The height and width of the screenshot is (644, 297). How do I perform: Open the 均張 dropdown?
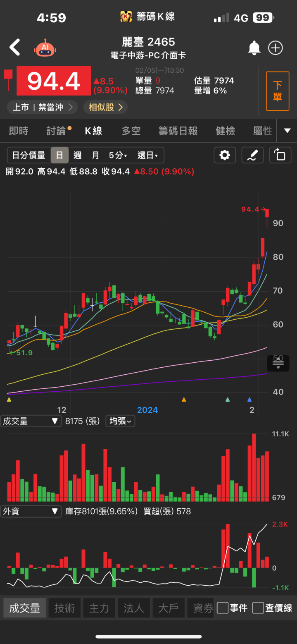pos(120,421)
